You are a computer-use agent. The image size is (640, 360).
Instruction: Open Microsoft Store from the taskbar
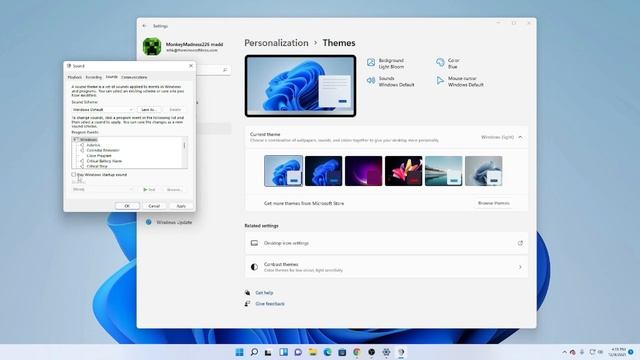pyautogui.click(x=342, y=352)
